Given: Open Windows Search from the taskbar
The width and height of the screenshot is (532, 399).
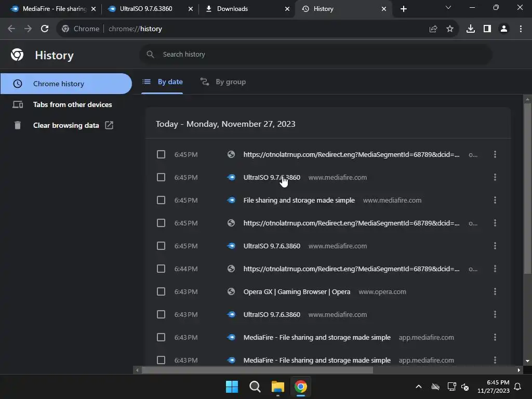Looking at the screenshot, I should [x=255, y=387].
